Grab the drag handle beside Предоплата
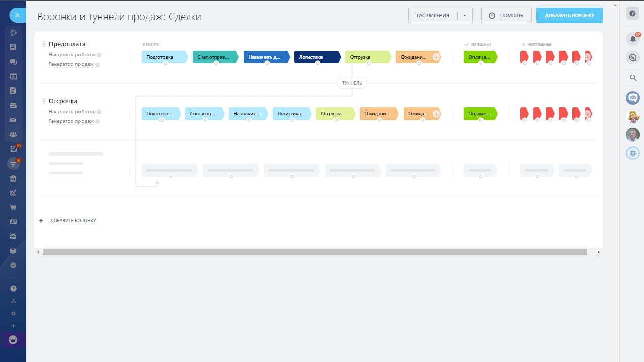This screenshot has width=644, height=362. [44, 44]
